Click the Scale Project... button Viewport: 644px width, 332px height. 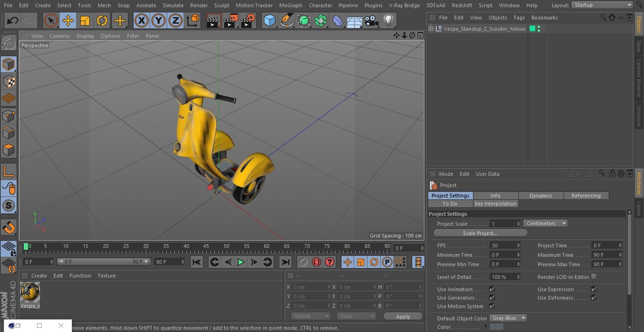pos(480,233)
